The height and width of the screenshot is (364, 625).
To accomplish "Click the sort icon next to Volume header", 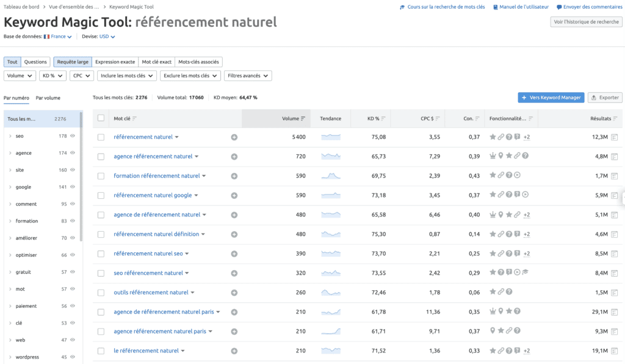I will 303,119.
